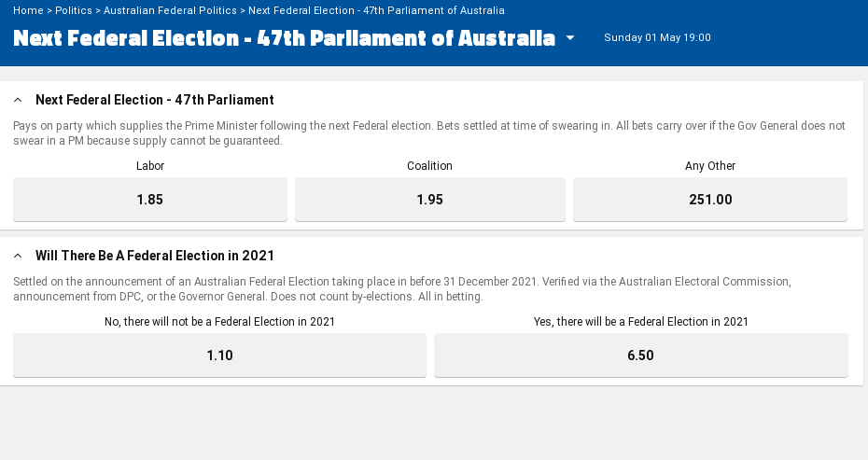This screenshot has height=460, width=868.
Task: Collapse the Next Federal Election - 47th Parliament section
Action: 18,100
